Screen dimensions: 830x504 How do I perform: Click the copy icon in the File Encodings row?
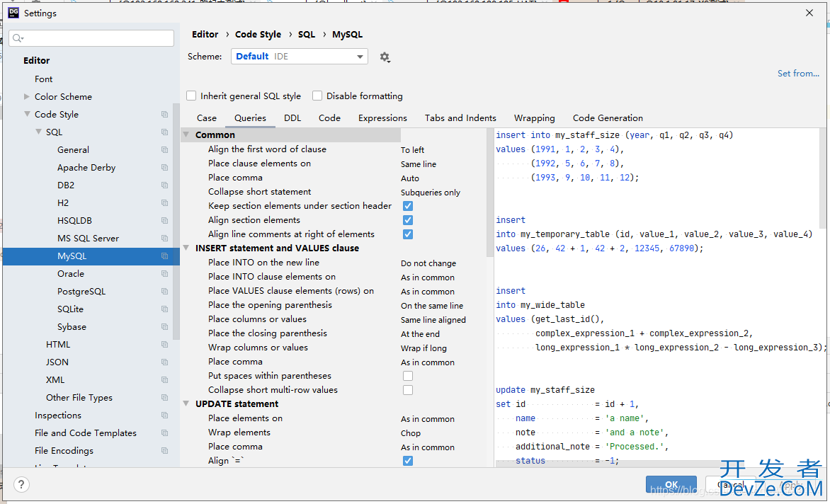pyautogui.click(x=164, y=451)
